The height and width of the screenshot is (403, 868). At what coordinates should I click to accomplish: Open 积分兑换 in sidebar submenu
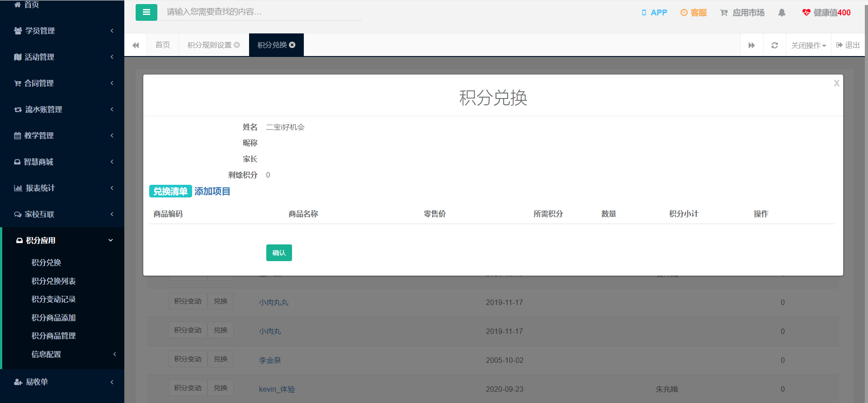pos(46,262)
